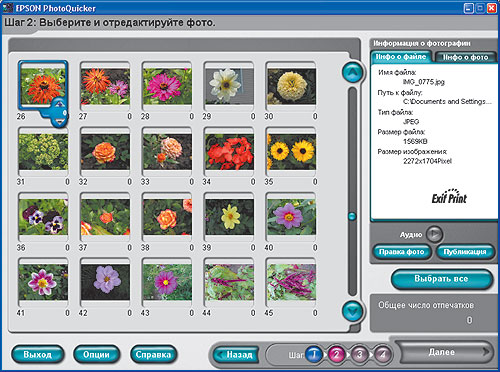Click print count 0 under photo 45
Image resolution: width=500 pixels, height=372 pixels.
pyautogui.click(x=315, y=313)
